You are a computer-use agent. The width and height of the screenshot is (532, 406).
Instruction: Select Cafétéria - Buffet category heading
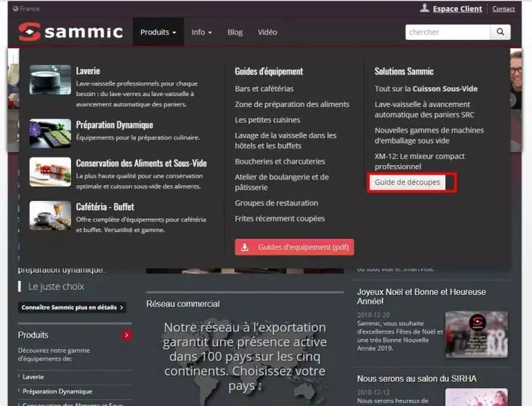105,207
